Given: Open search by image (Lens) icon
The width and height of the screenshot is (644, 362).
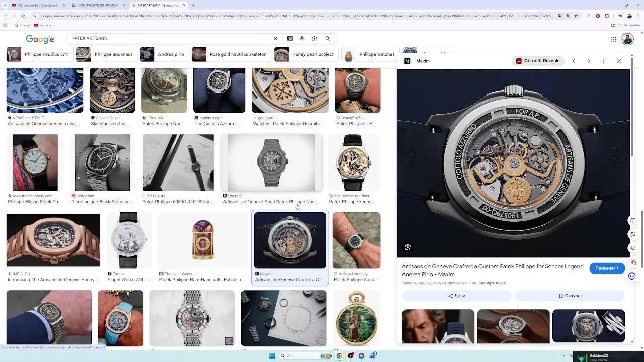Looking at the screenshot, I should coord(314,38).
